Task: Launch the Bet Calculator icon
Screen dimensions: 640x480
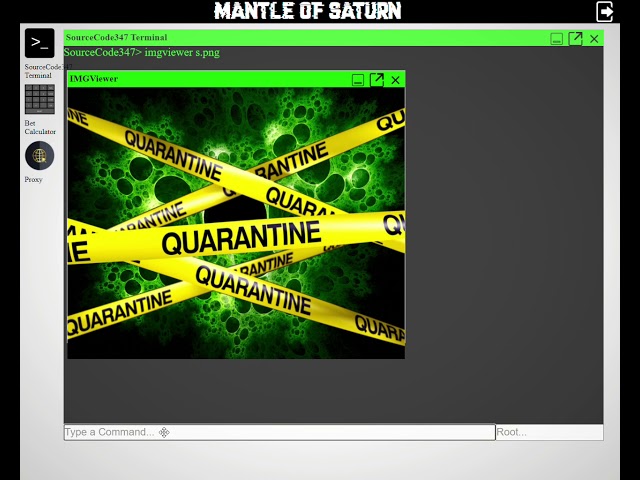Action: click(40, 99)
